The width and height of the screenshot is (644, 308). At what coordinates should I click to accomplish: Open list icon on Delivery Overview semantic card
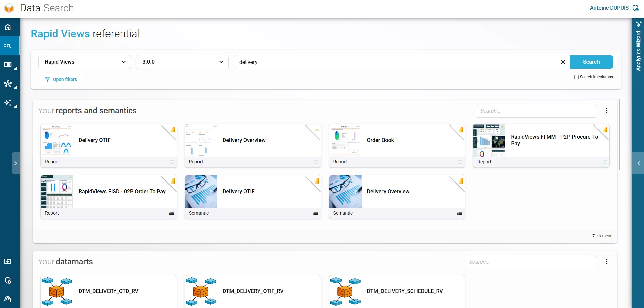(x=460, y=213)
